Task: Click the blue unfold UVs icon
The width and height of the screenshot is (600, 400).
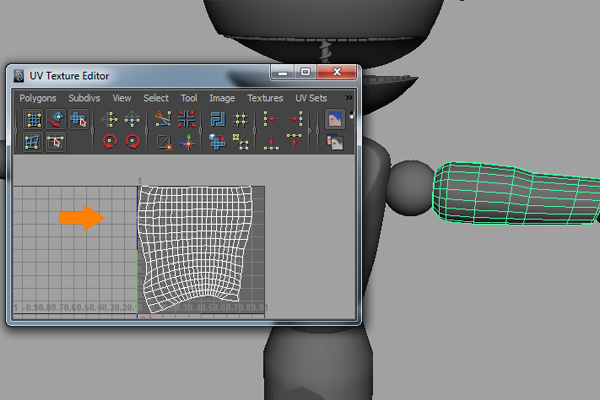Action: click(x=217, y=119)
